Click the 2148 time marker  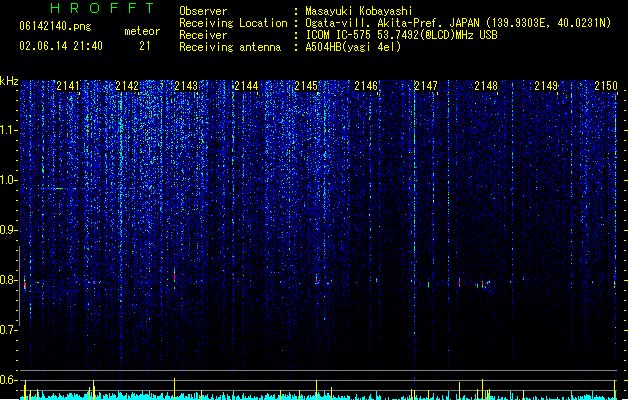[486, 85]
